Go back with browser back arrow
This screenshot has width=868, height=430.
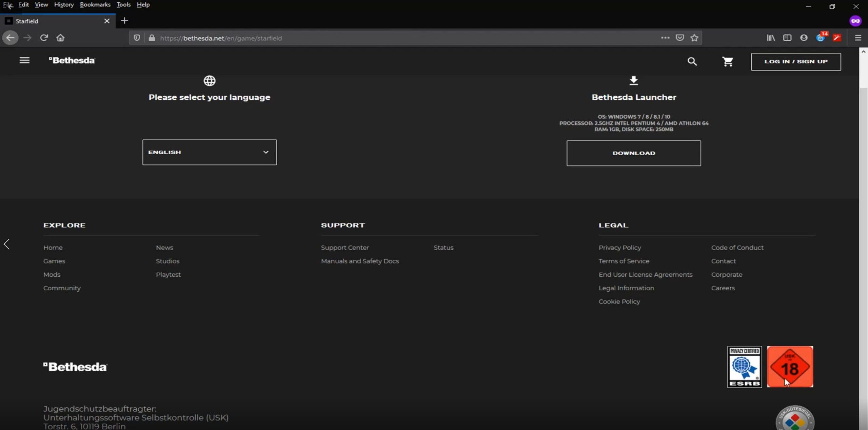[x=10, y=38]
